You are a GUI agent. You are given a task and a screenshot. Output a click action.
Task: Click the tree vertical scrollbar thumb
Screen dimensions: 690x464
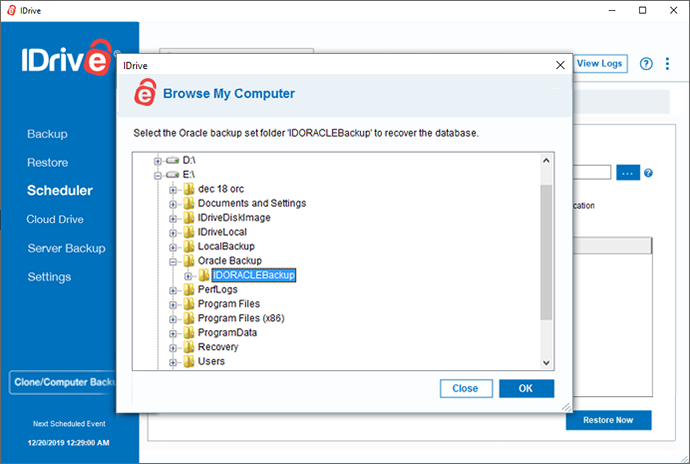pyautogui.click(x=546, y=252)
